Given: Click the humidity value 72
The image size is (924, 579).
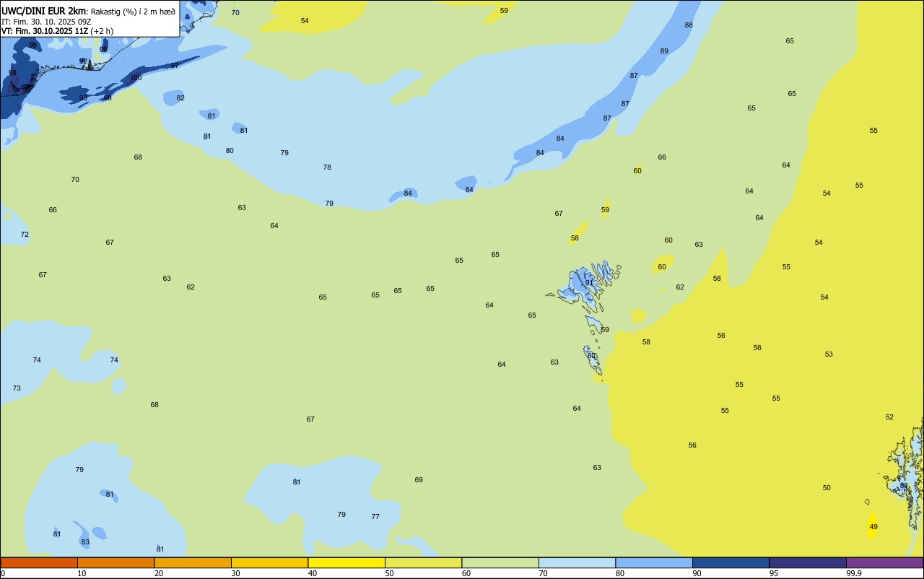Looking at the screenshot, I should pos(25,235).
